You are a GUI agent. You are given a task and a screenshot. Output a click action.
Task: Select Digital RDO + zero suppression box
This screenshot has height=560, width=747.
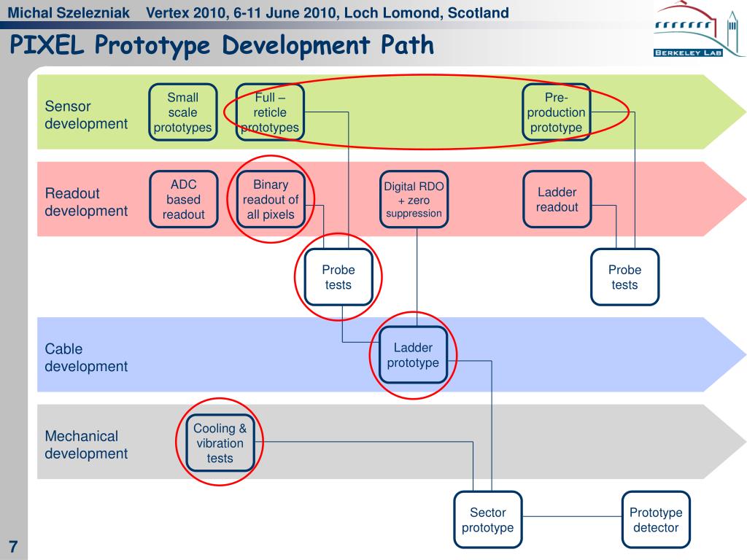click(x=414, y=199)
